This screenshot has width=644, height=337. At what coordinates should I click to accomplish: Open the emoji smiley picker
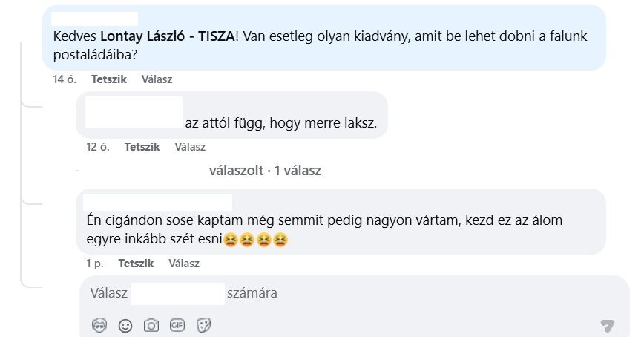coord(125,325)
